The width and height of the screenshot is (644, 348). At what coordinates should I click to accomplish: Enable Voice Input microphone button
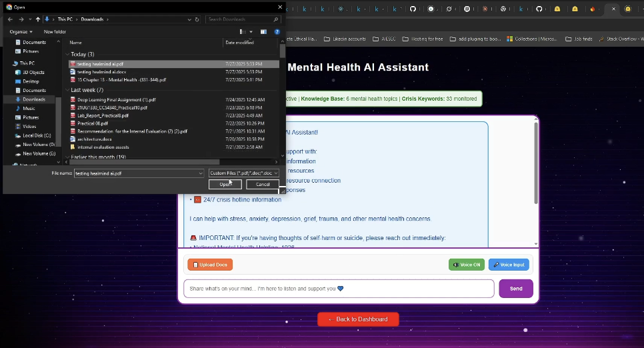coord(509,265)
